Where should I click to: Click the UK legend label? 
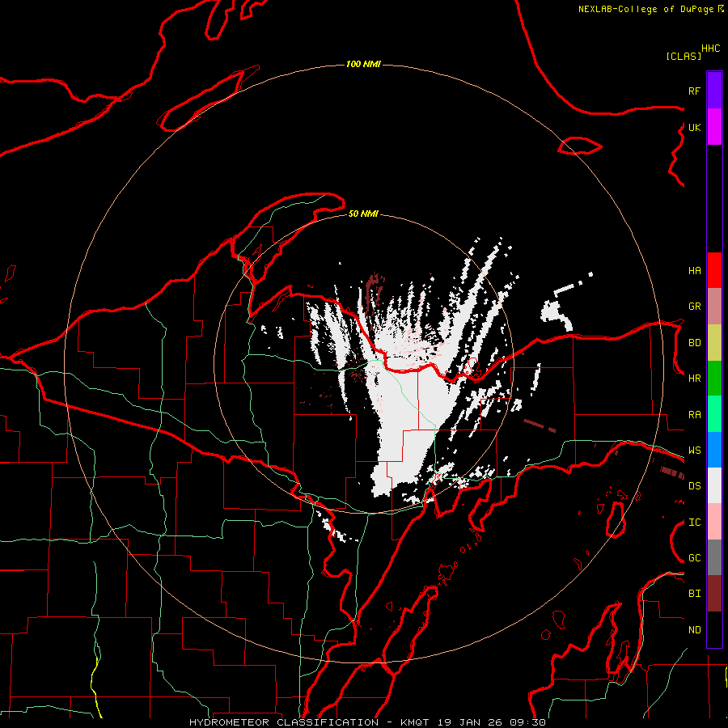click(x=694, y=127)
